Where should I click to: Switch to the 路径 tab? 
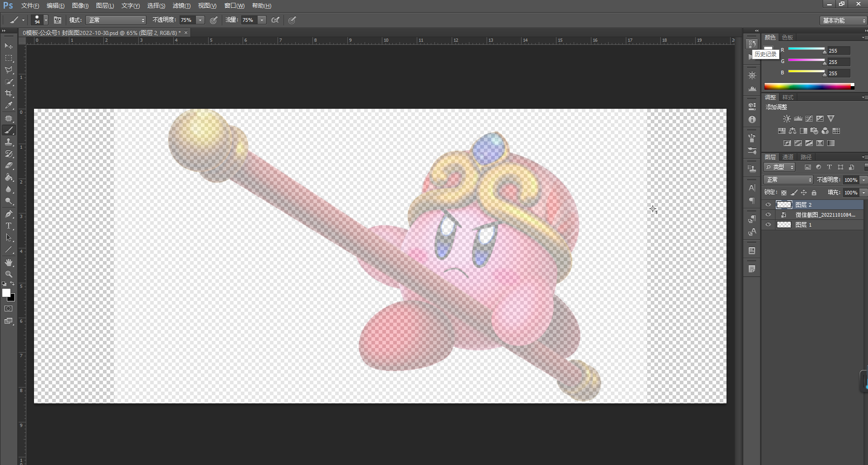point(806,157)
